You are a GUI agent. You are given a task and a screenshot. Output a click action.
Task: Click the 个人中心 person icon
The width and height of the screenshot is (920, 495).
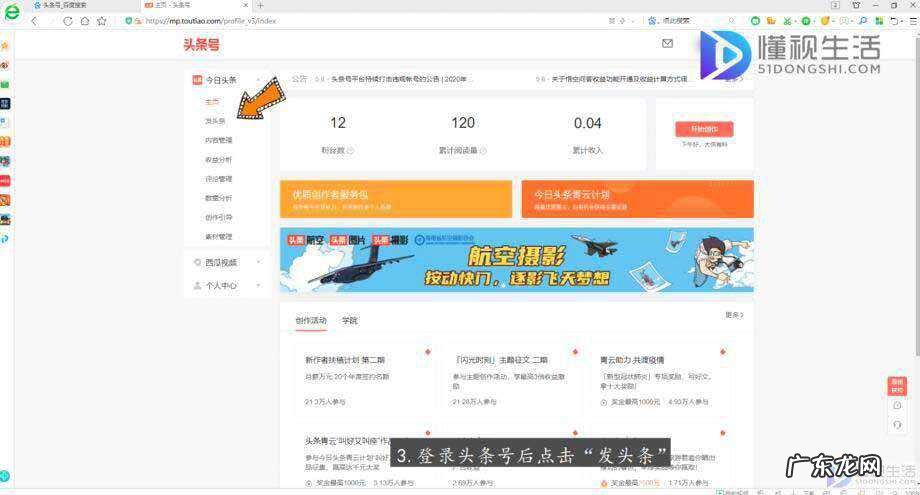(x=197, y=286)
